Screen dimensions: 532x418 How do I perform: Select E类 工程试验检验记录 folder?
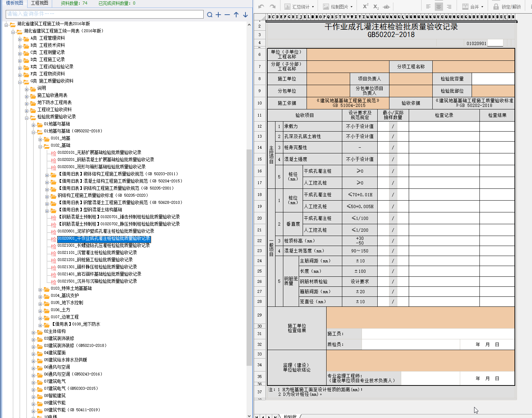(52, 67)
